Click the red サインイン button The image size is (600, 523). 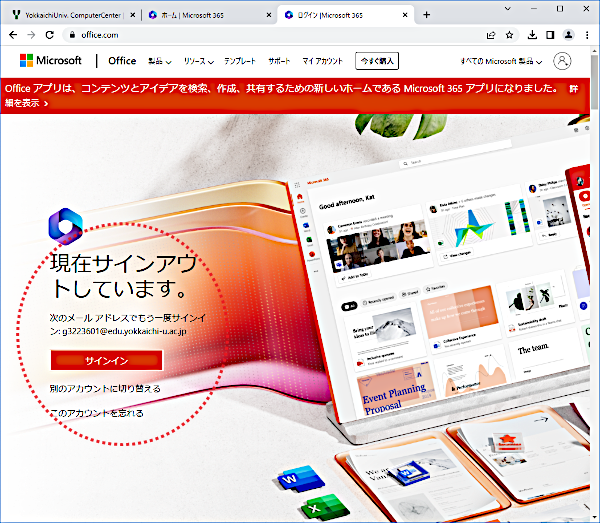[107, 360]
